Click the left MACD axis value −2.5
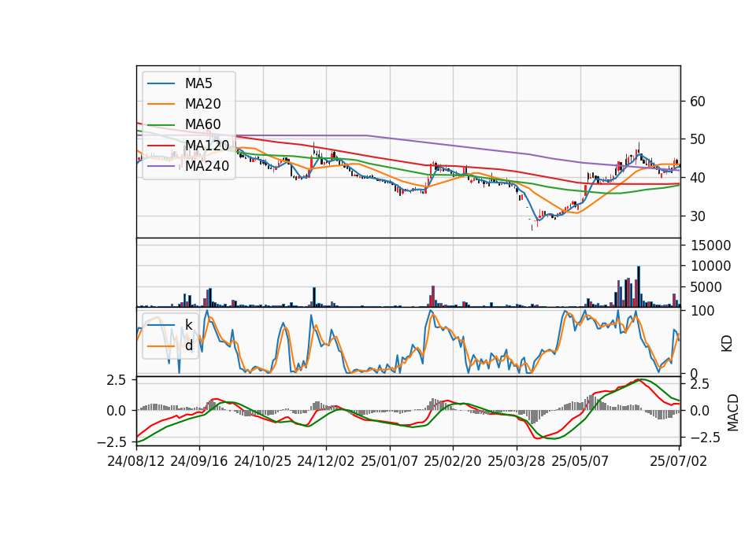The width and height of the screenshot is (756, 543). point(111,441)
